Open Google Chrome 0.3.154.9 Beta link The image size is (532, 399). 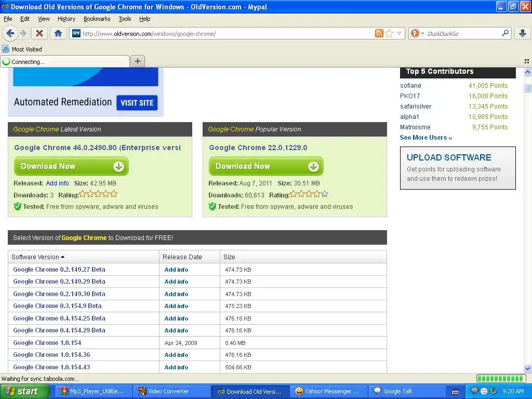click(57, 305)
